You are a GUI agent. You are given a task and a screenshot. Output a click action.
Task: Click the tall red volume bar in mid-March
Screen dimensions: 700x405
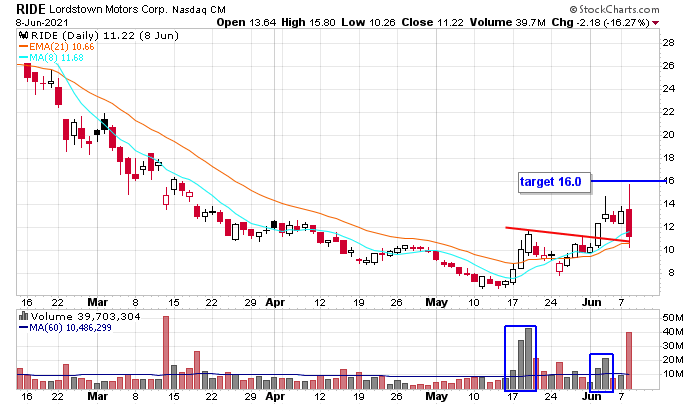tap(166, 353)
